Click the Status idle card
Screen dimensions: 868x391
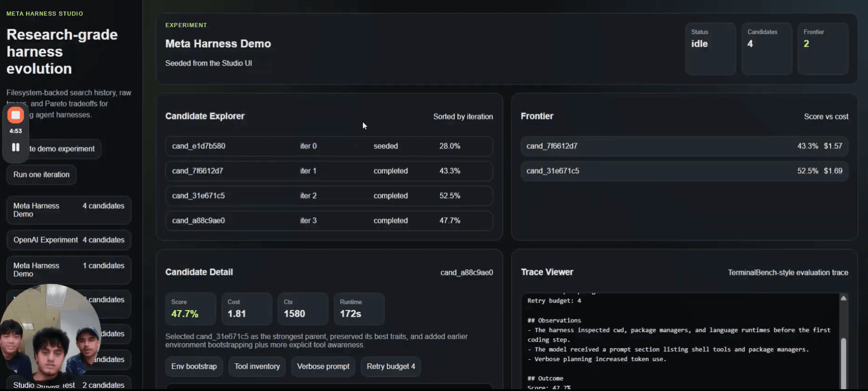click(x=710, y=49)
